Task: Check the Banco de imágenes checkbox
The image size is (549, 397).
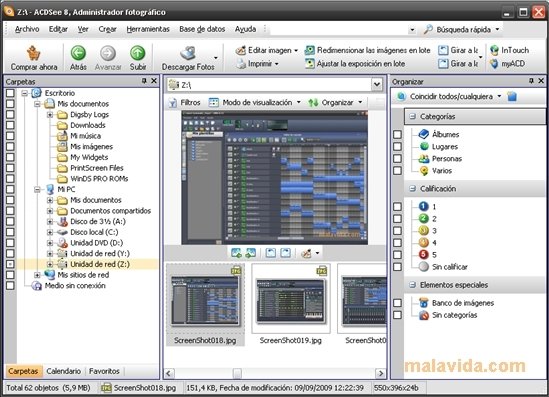Action: coord(397,303)
